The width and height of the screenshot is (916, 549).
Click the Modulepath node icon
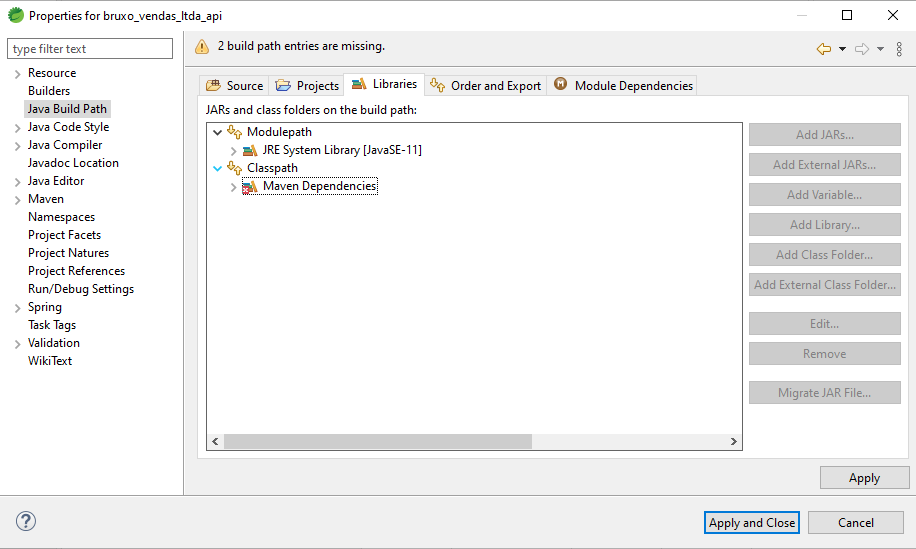point(234,132)
